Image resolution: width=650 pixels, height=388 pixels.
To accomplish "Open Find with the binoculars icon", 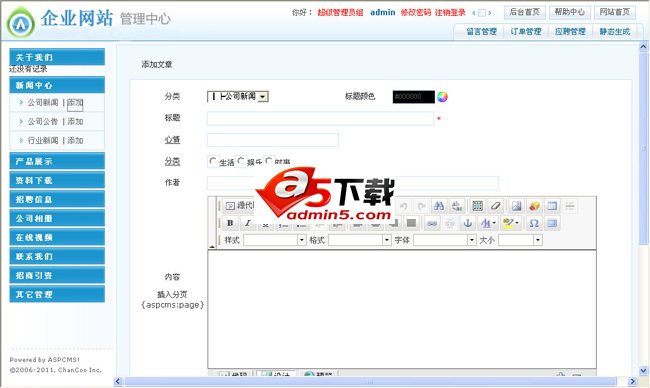I will (x=439, y=206).
